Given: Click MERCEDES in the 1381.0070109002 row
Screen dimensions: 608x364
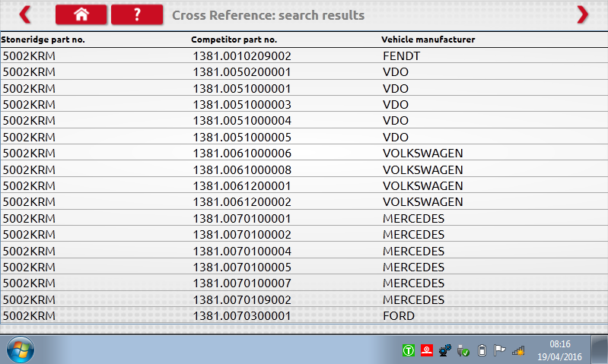Looking at the screenshot, I should [x=413, y=299].
